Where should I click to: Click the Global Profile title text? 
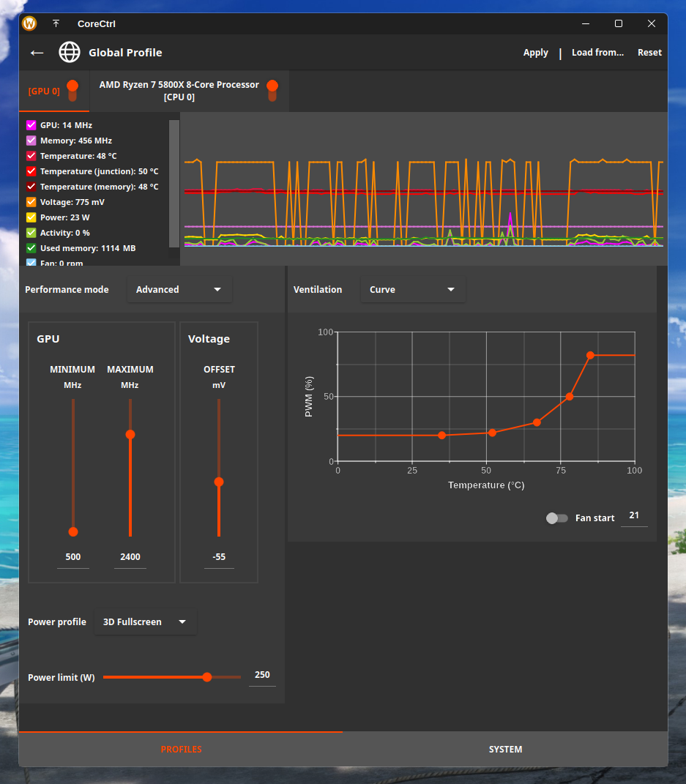coord(125,53)
